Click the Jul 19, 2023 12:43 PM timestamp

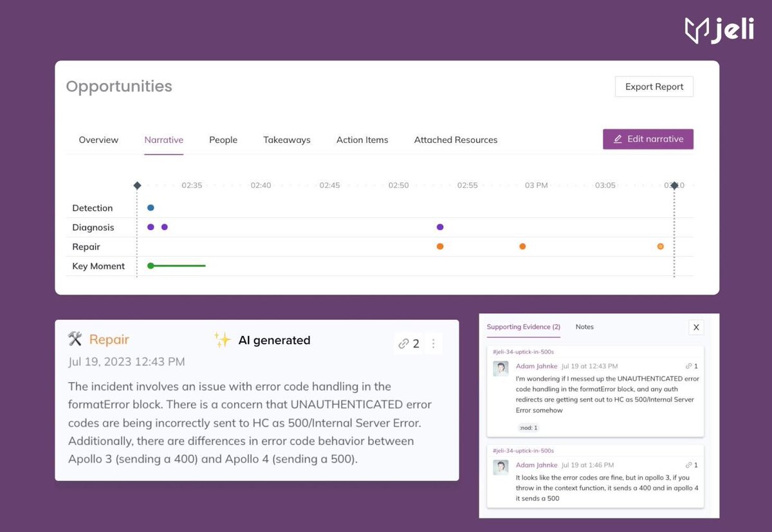(x=127, y=362)
